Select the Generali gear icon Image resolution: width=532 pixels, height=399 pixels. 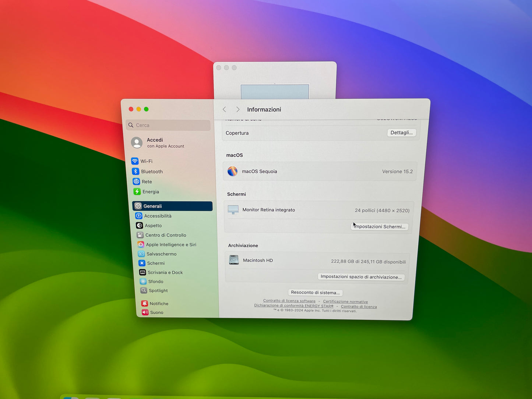(x=138, y=206)
